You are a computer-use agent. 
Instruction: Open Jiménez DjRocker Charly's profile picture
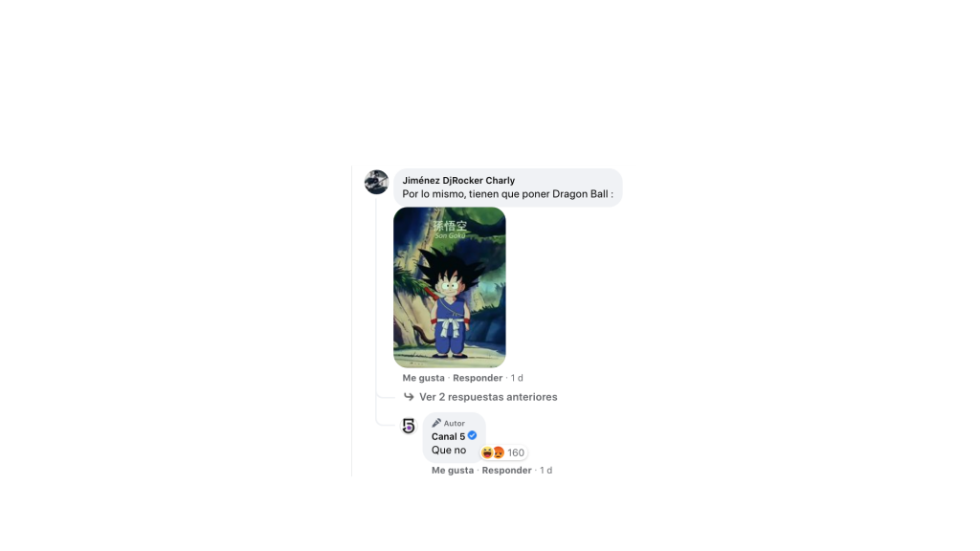tap(376, 182)
